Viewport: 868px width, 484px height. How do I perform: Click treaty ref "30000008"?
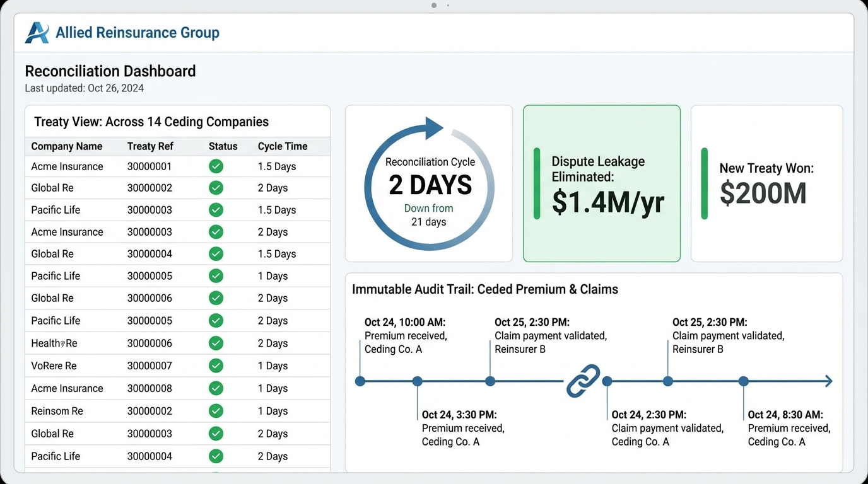(x=150, y=388)
